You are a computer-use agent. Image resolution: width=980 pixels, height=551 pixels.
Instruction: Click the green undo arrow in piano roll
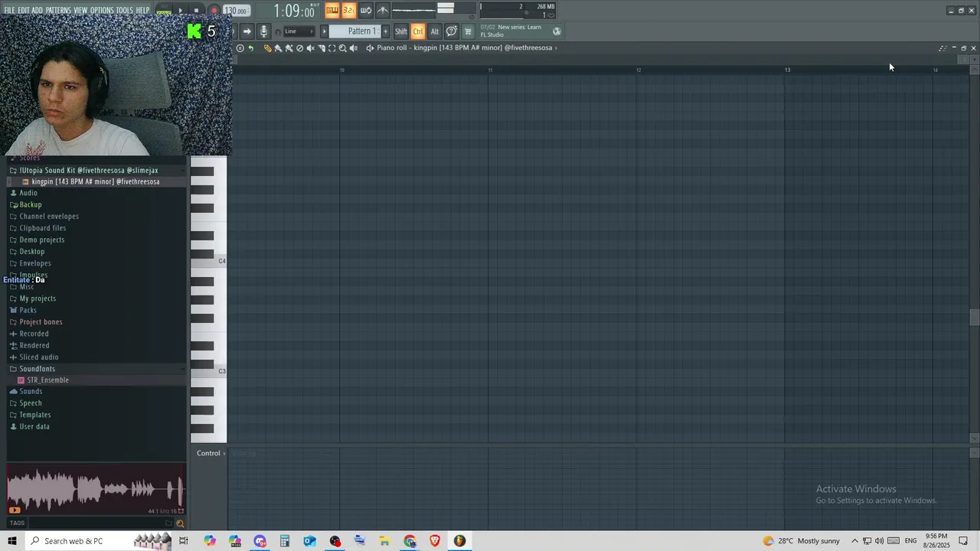coord(250,48)
